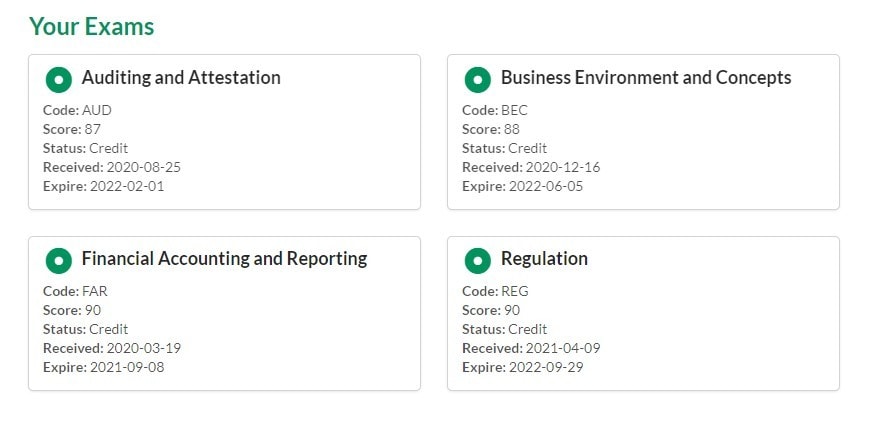
Task: Click the green status icon beside Regulation
Action: pyautogui.click(x=478, y=261)
